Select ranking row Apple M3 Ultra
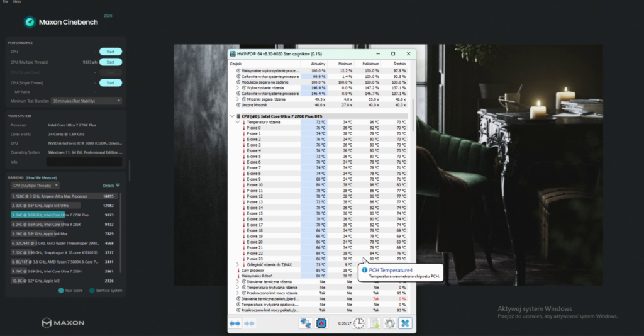Image resolution: width=644 pixels, height=336 pixels. pyautogui.click(x=64, y=206)
